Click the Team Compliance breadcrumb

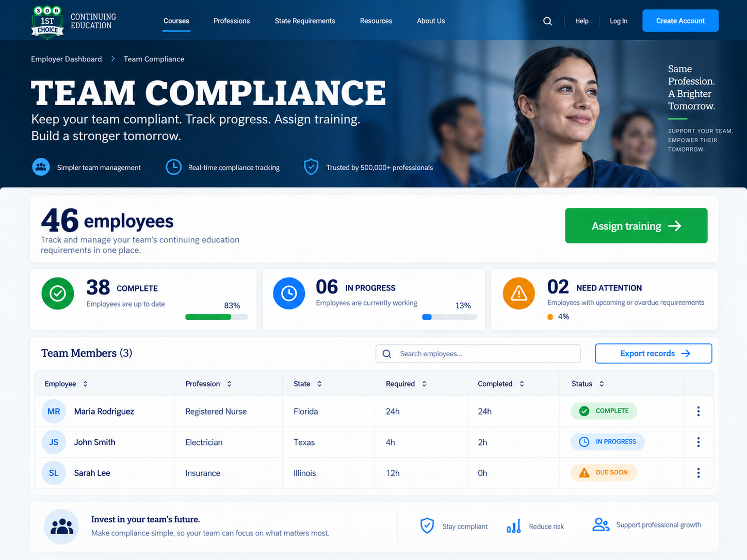pos(154,59)
